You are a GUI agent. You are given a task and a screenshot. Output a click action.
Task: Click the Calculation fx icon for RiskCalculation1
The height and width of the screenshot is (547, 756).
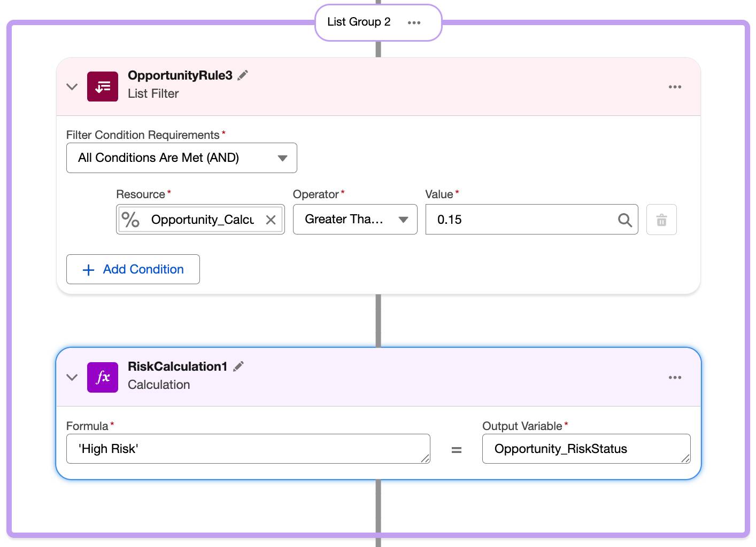103,377
